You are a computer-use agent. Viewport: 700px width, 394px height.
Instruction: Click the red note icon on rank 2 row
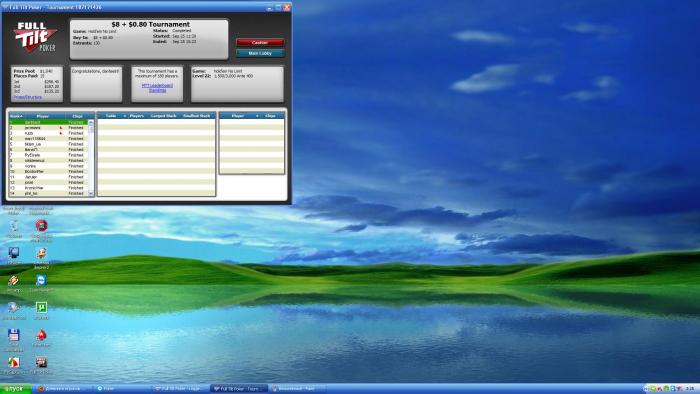tap(61, 128)
